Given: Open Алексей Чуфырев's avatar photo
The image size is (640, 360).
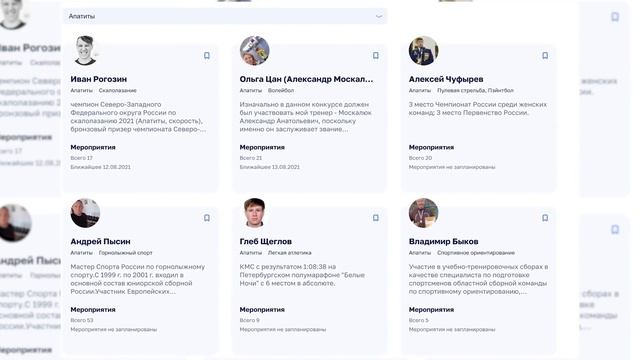Looking at the screenshot, I should [423, 51].
